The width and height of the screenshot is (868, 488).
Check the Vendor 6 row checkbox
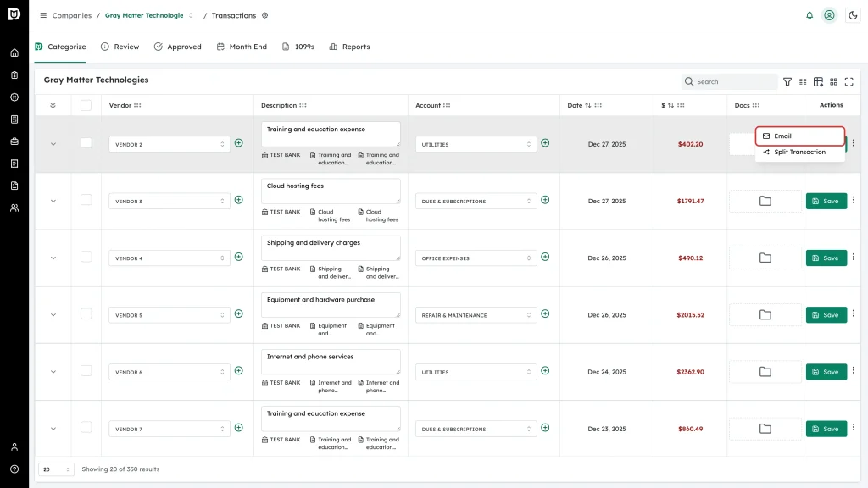click(x=86, y=371)
